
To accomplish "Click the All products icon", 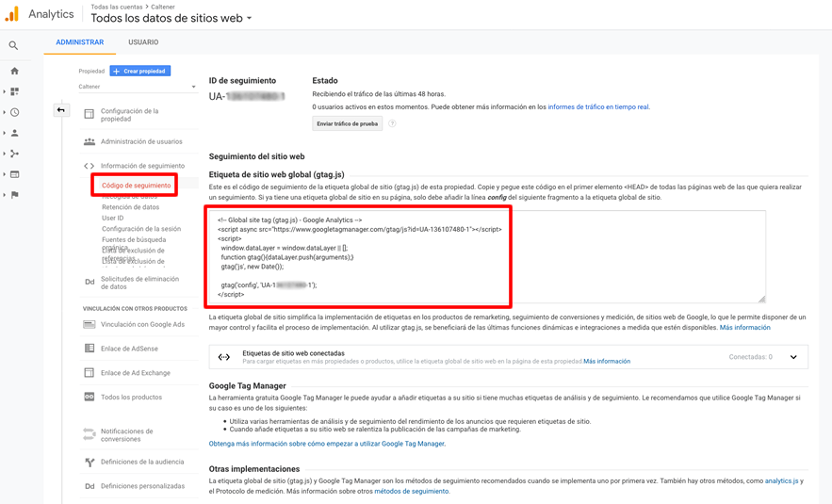I will click(x=90, y=397).
